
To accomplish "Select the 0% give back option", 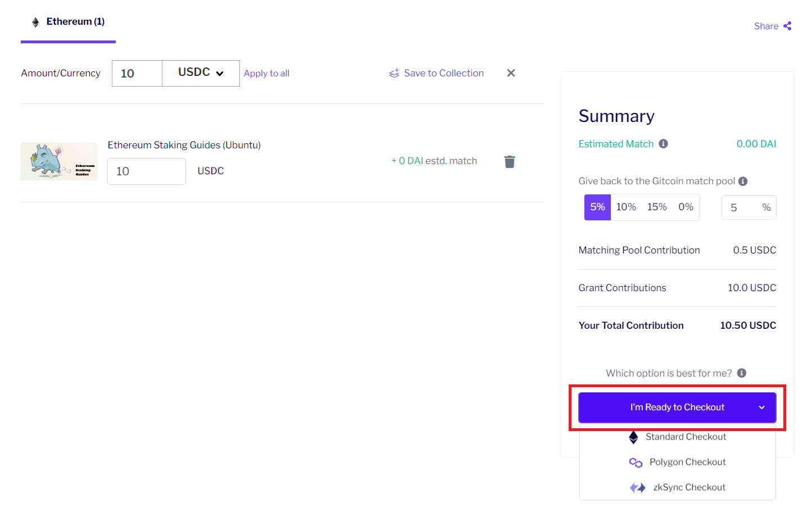I will pyautogui.click(x=686, y=207).
